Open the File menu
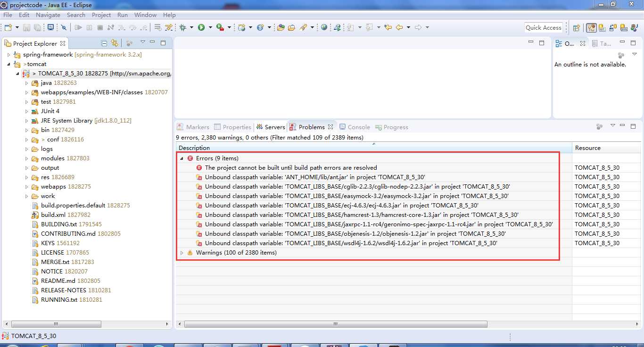This screenshot has height=347, width=644. click(x=8, y=15)
